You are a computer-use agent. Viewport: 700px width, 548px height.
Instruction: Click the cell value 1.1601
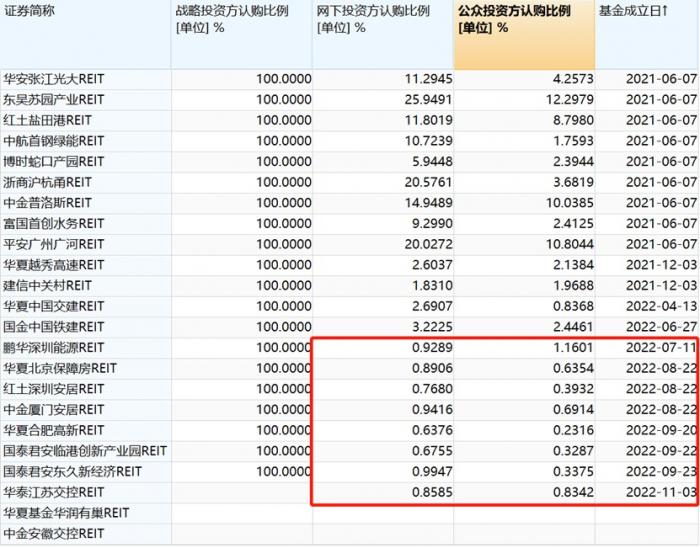click(x=573, y=348)
